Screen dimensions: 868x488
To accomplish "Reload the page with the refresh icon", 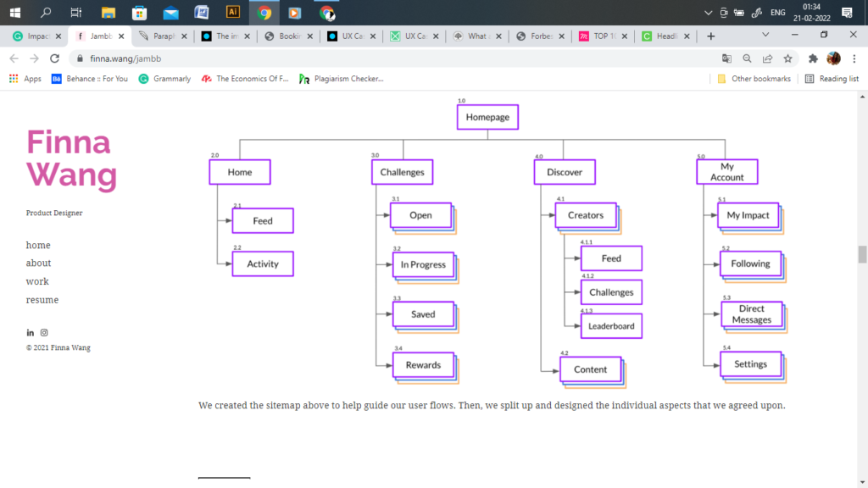I will 55,58.
